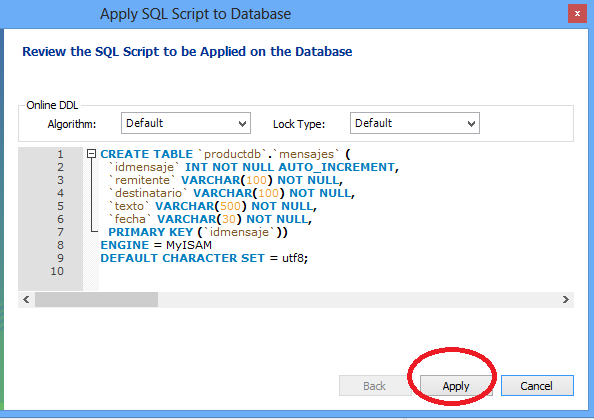Screen dimensions: 594x420
Task: Click `productdb` schema name on line 1
Action: point(232,154)
